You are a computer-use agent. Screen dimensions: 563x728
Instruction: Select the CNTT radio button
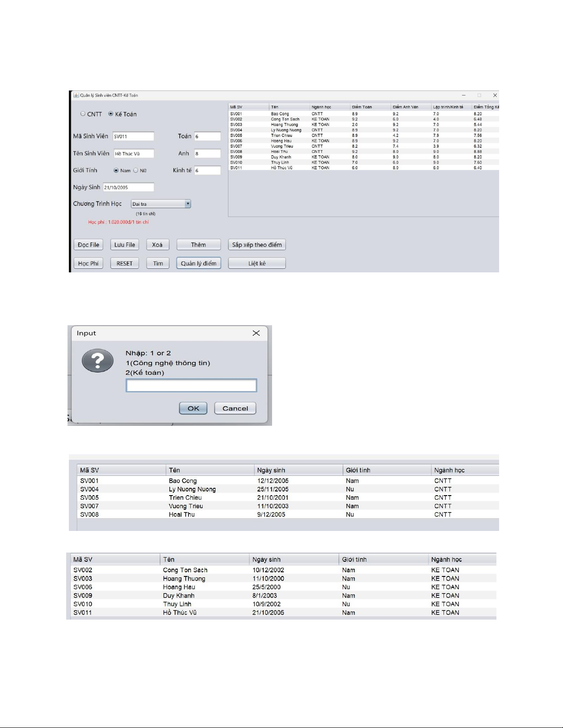tap(83, 114)
